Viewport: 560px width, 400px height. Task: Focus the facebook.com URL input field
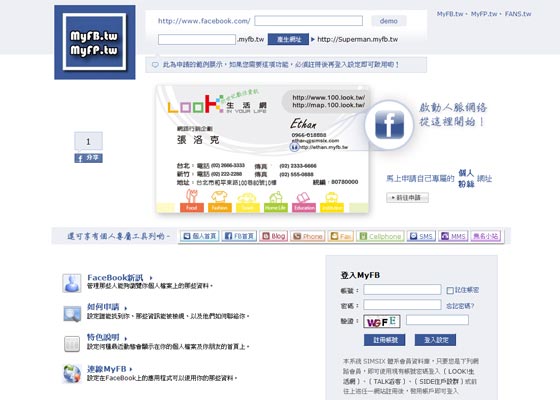pyautogui.click(x=309, y=21)
